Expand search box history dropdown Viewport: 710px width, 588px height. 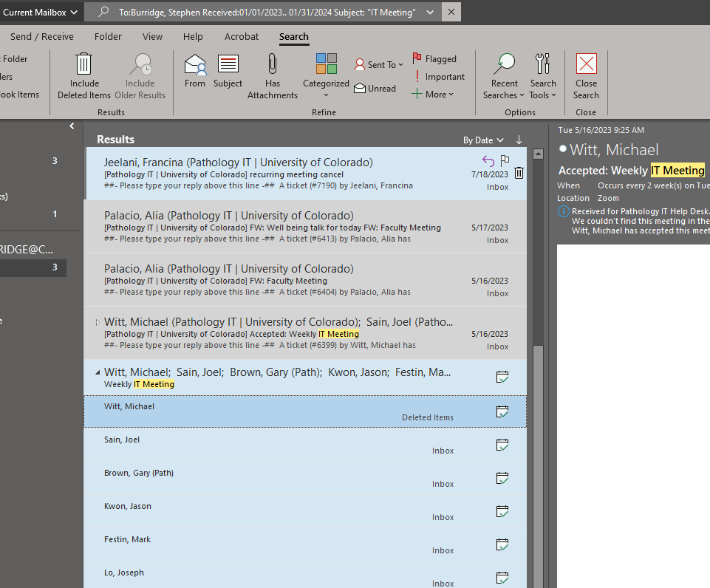[430, 13]
